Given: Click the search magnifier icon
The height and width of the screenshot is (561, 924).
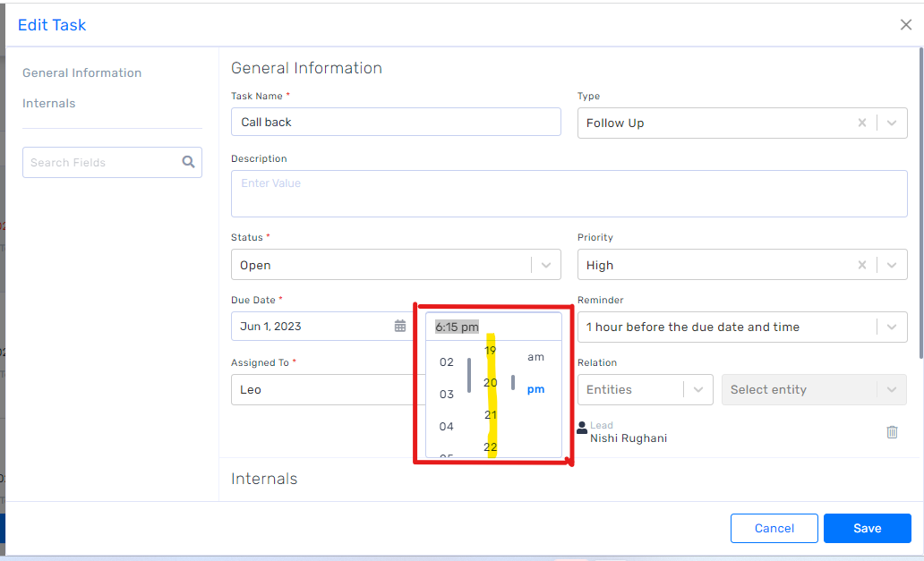Looking at the screenshot, I should coord(188,162).
